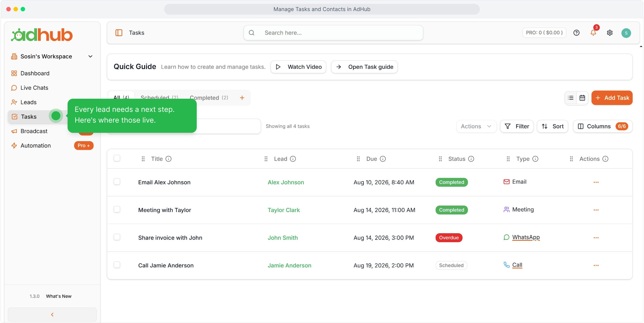Open Dashboard in the sidebar
Screen dimensions: 644x323
35,73
